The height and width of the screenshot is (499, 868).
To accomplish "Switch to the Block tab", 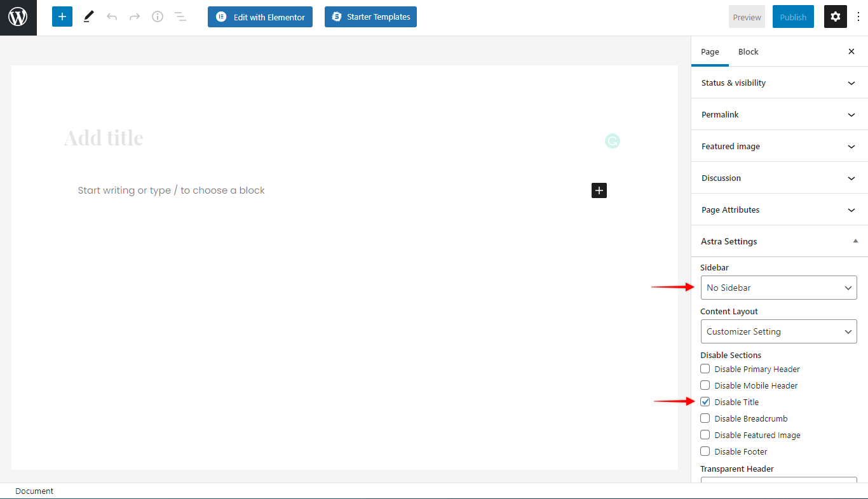I will pos(748,51).
